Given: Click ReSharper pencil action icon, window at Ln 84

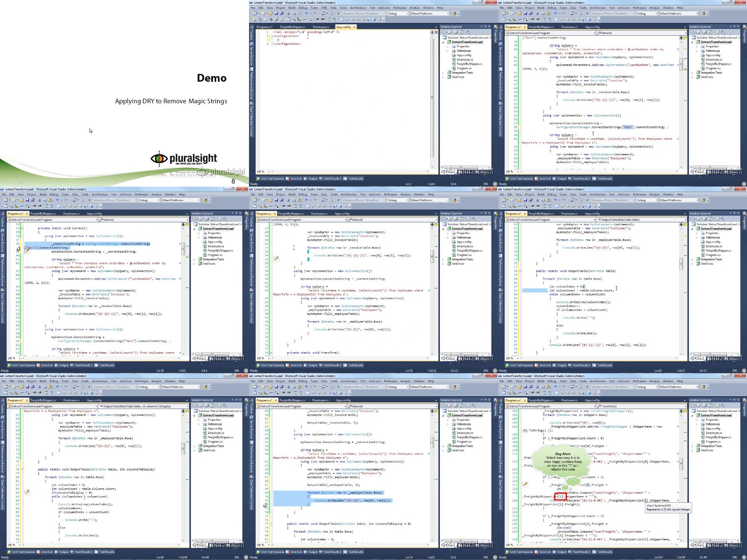Looking at the screenshot, I should (27, 492).
